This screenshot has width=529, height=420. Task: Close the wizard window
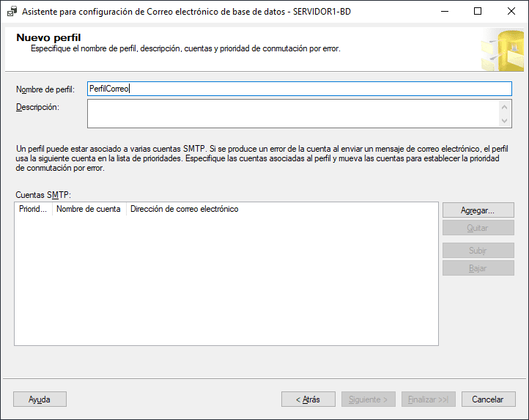pos(511,11)
